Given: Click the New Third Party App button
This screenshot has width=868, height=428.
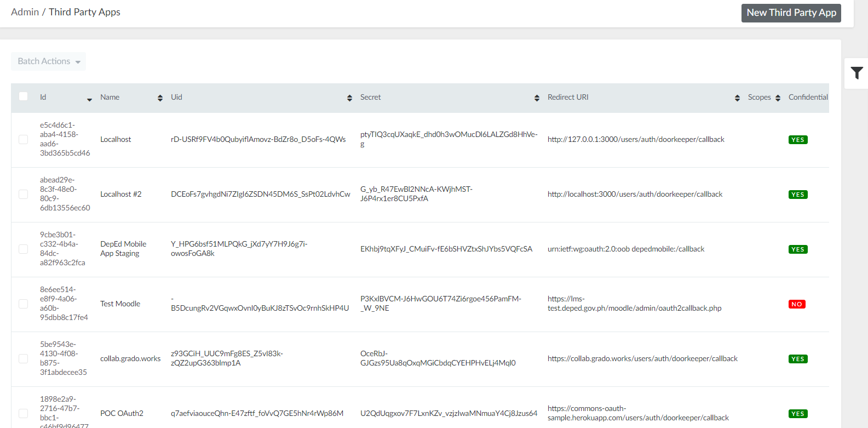Looking at the screenshot, I should [x=791, y=13].
